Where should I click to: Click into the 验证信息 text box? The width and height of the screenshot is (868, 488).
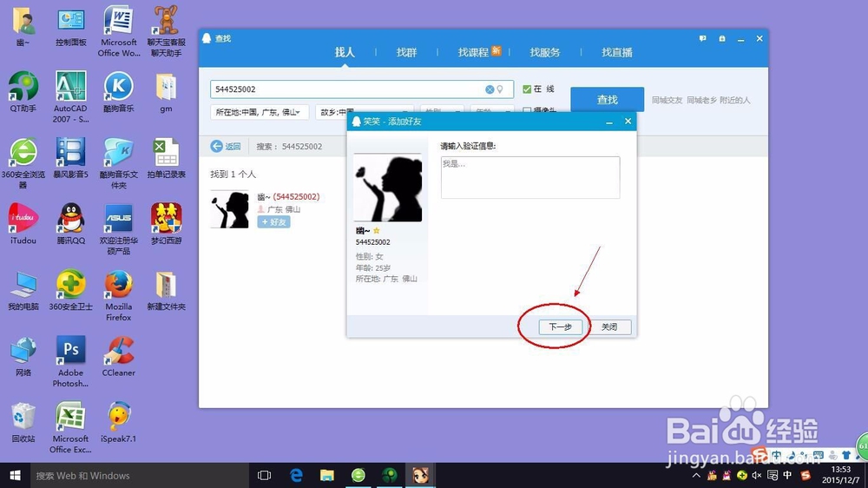[x=530, y=177]
